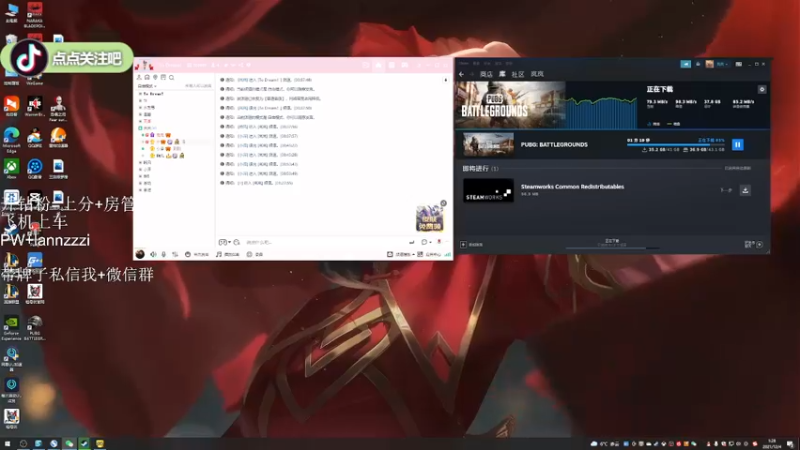800x450 pixels.
Task: Expand Steam account name dropdown
Action: click(722, 64)
